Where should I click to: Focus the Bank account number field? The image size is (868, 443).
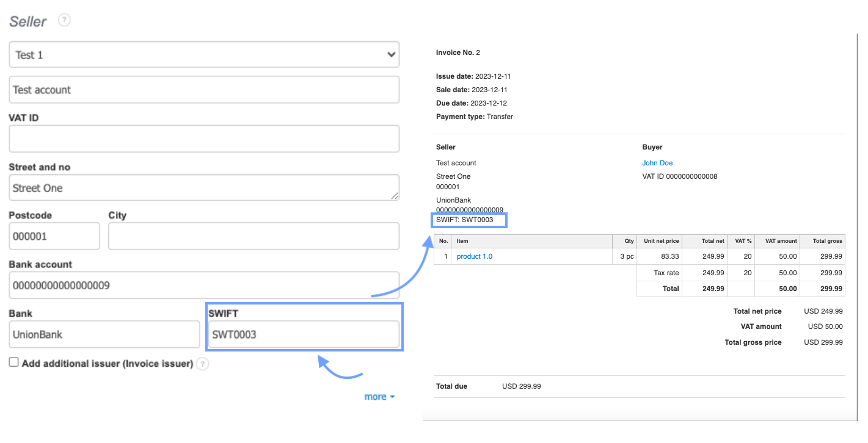[x=204, y=285]
